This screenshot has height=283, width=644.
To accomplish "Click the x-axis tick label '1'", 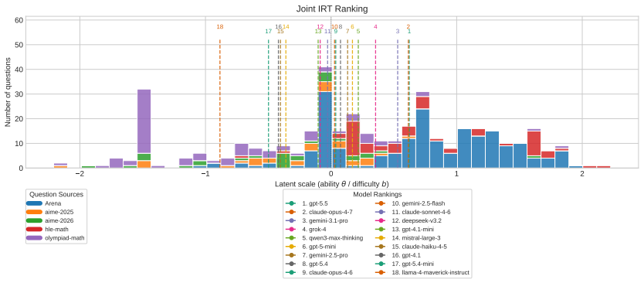I will [x=456, y=174].
